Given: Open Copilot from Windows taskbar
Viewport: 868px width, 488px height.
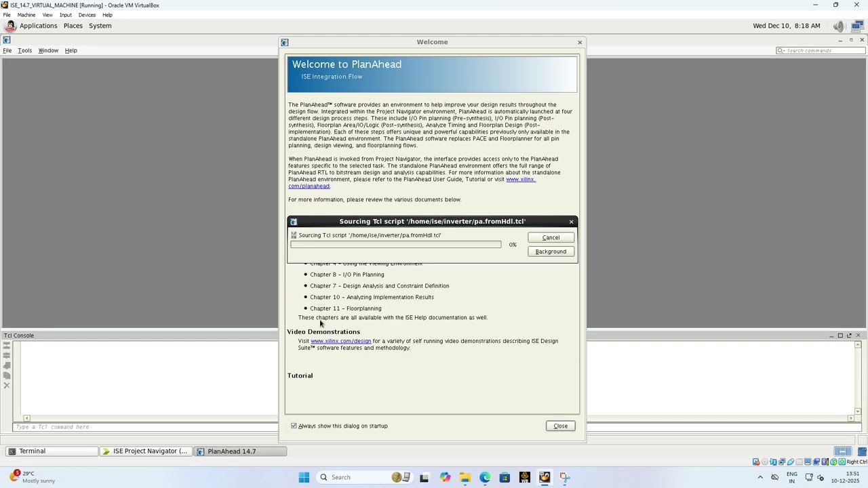Looking at the screenshot, I should click(445, 478).
